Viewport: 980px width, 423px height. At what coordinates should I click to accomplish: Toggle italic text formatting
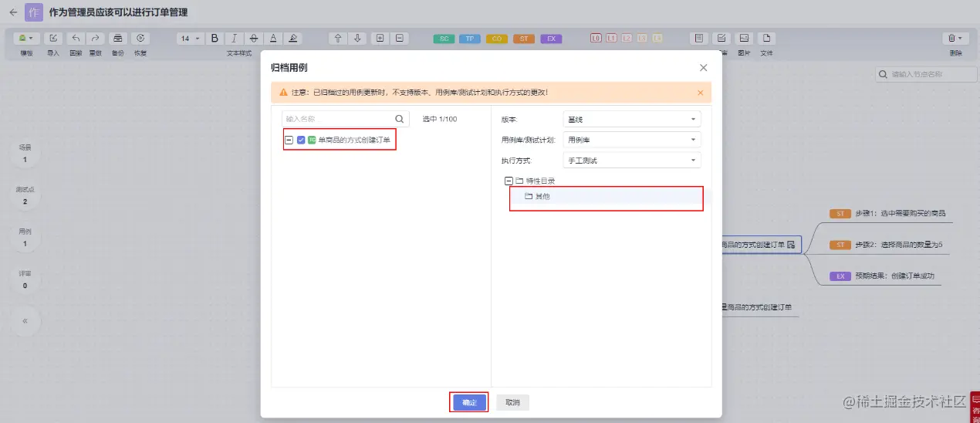click(x=234, y=38)
